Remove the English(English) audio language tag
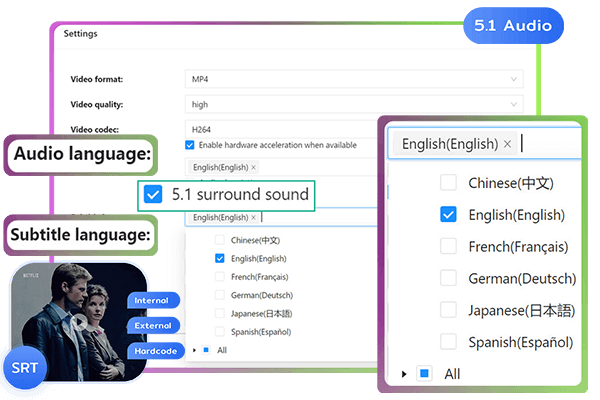600x400 pixels. click(x=253, y=167)
